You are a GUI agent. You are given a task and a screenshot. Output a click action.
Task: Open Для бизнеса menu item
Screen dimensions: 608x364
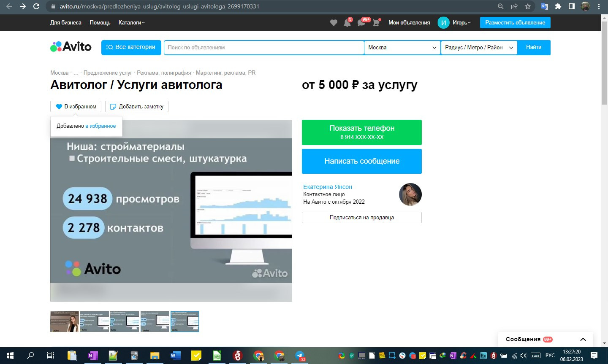pos(66,23)
